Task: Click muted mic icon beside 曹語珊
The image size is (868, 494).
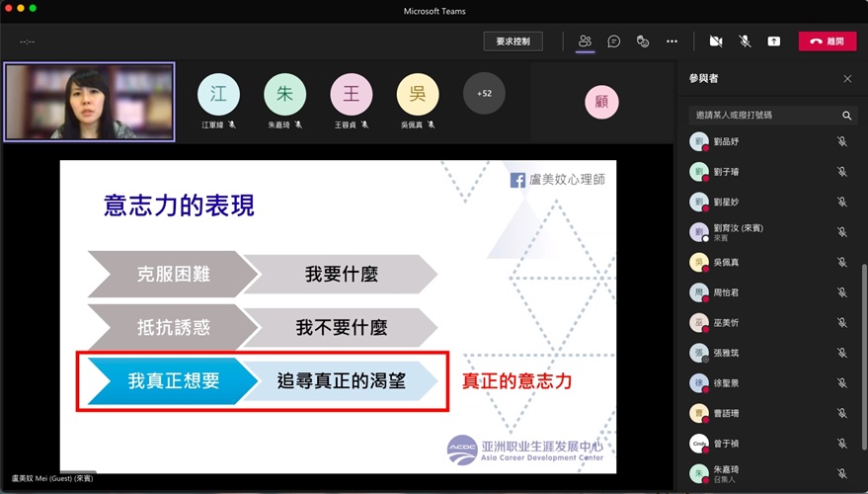Action: click(x=842, y=413)
